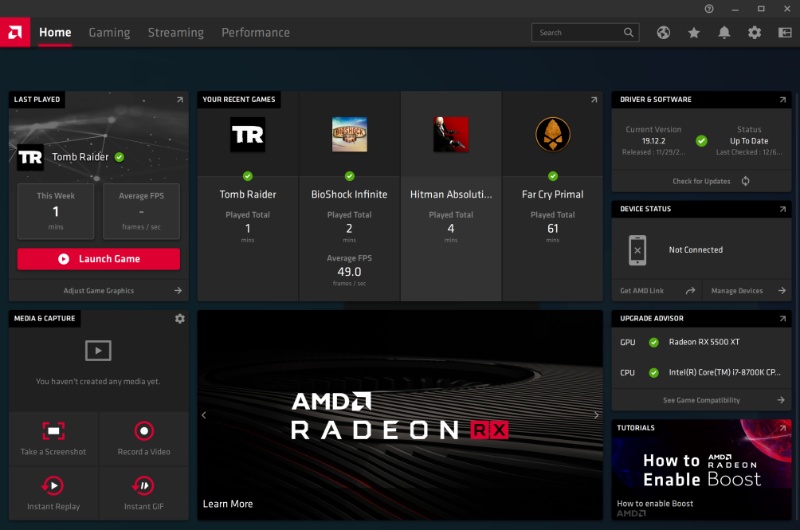Open notifications bell icon
This screenshot has width=800, height=530.
(724, 33)
